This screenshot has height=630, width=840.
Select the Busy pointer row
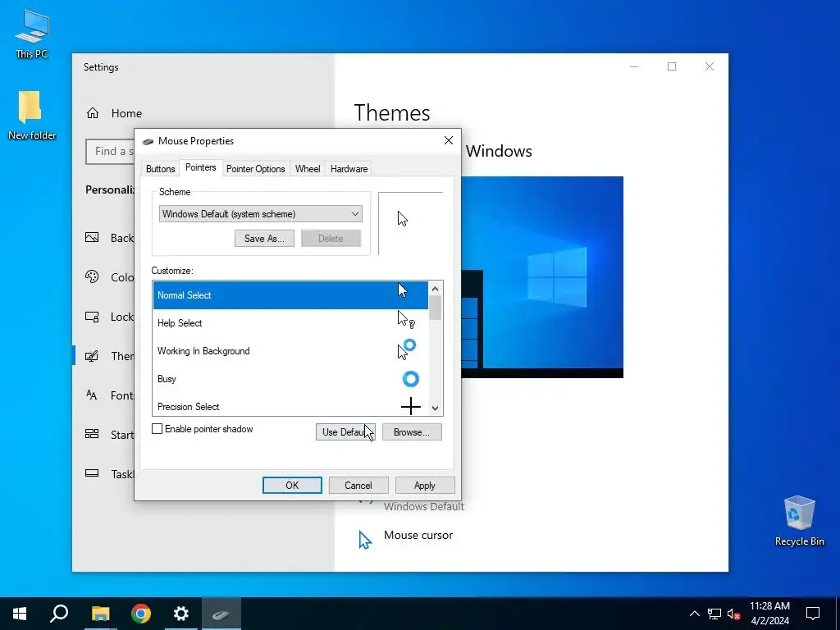[x=290, y=379]
